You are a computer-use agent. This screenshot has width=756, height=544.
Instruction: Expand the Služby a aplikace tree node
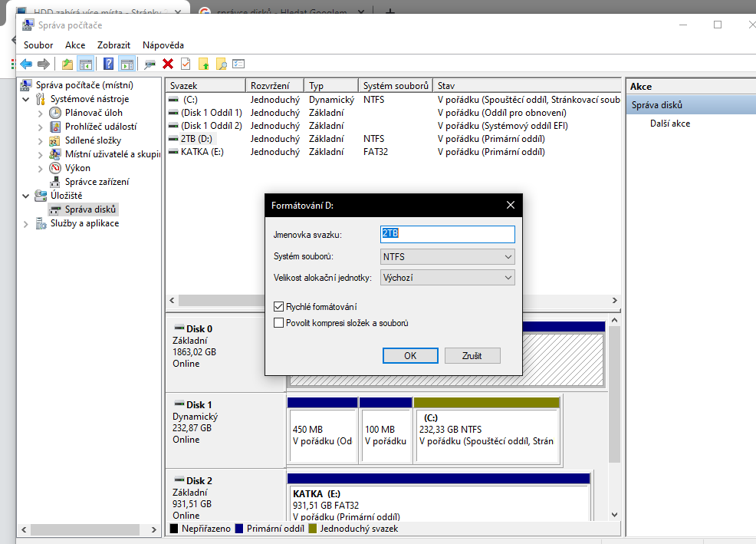[27, 223]
